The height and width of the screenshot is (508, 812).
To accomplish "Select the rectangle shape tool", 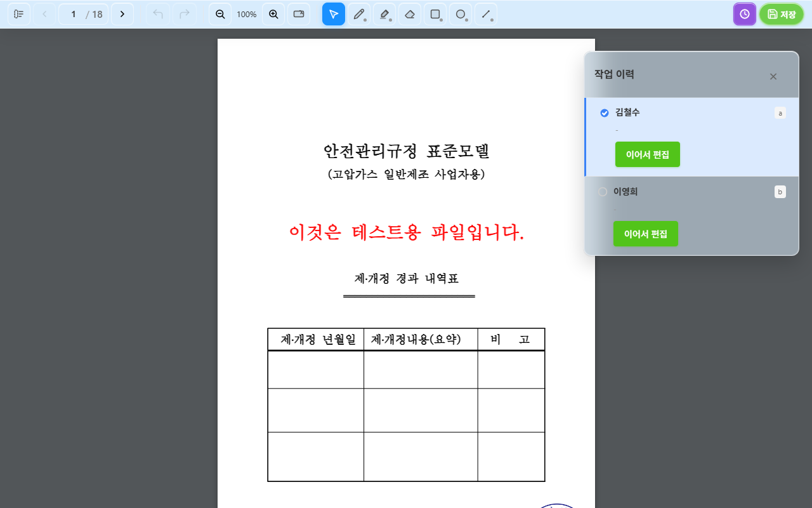I will [435, 14].
